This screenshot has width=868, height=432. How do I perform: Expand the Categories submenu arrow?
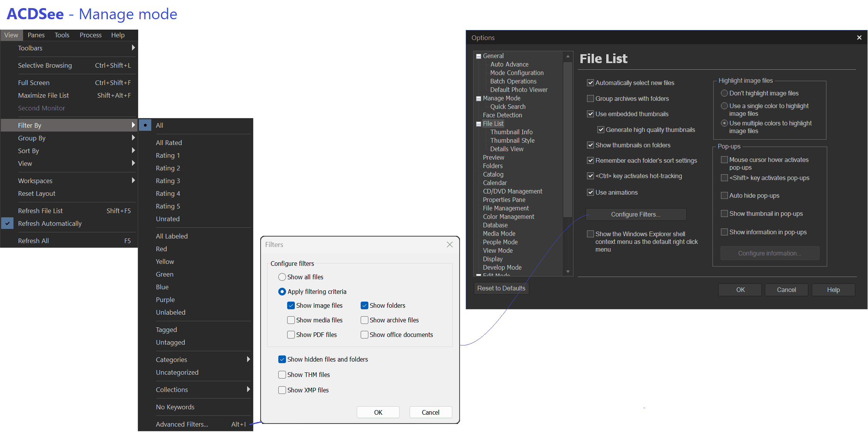coord(248,359)
